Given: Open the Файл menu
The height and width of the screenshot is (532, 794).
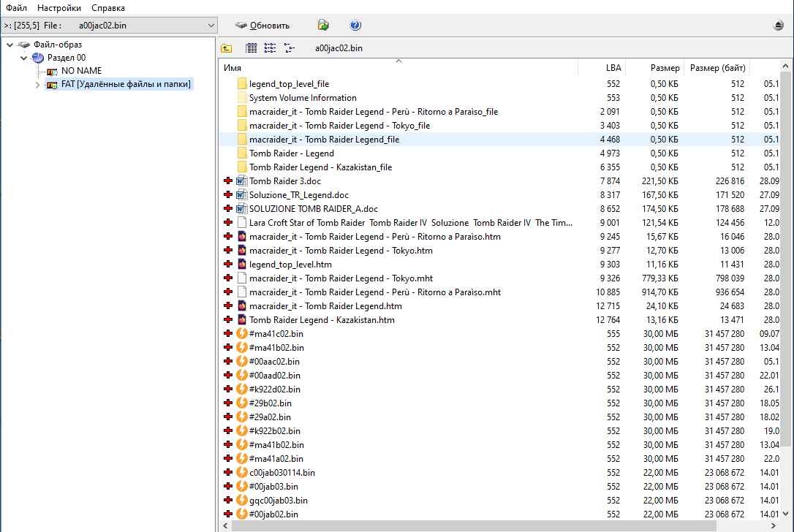Looking at the screenshot, I should point(17,8).
